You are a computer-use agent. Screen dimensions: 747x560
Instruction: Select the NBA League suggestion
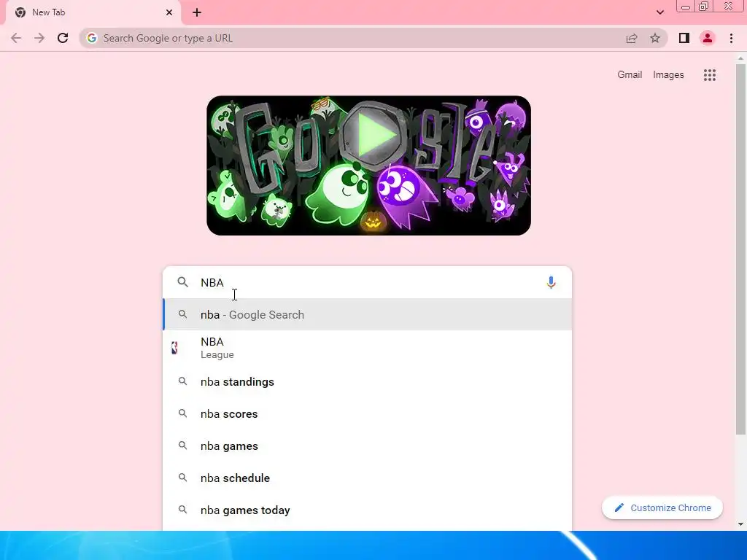tap(368, 348)
